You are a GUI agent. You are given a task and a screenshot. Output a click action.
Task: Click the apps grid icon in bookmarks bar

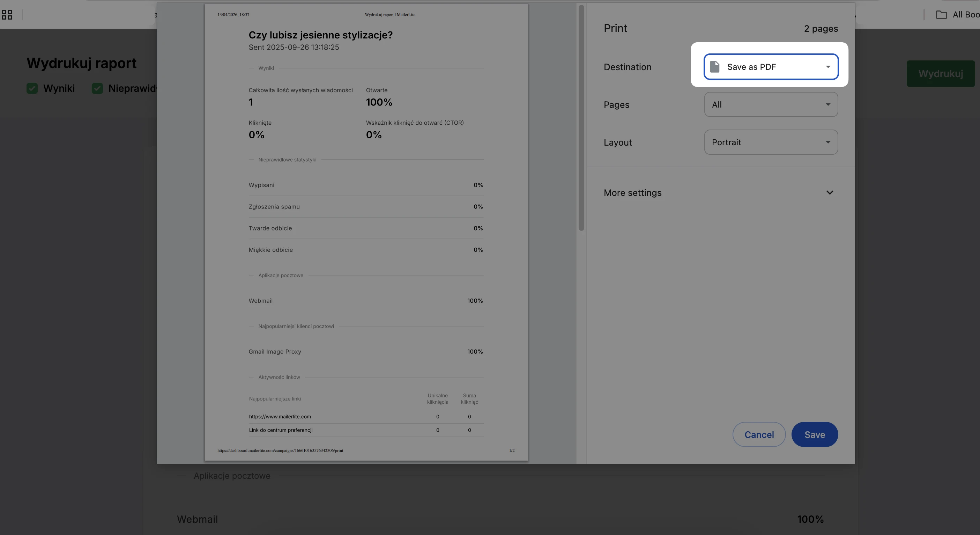[x=7, y=15]
